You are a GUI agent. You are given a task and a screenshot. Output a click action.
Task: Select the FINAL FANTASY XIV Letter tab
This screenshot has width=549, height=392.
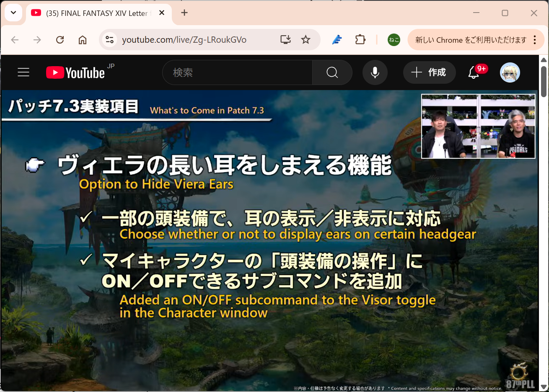point(99,13)
